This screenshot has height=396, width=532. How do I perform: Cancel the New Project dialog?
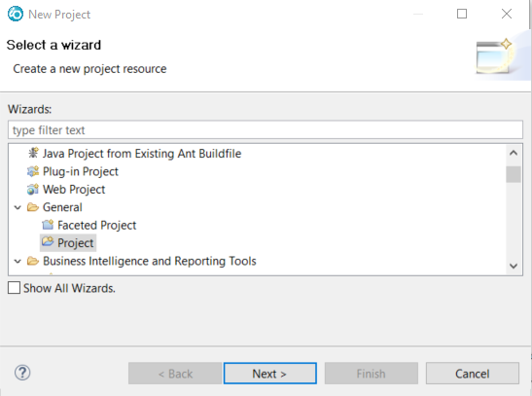[x=473, y=374]
